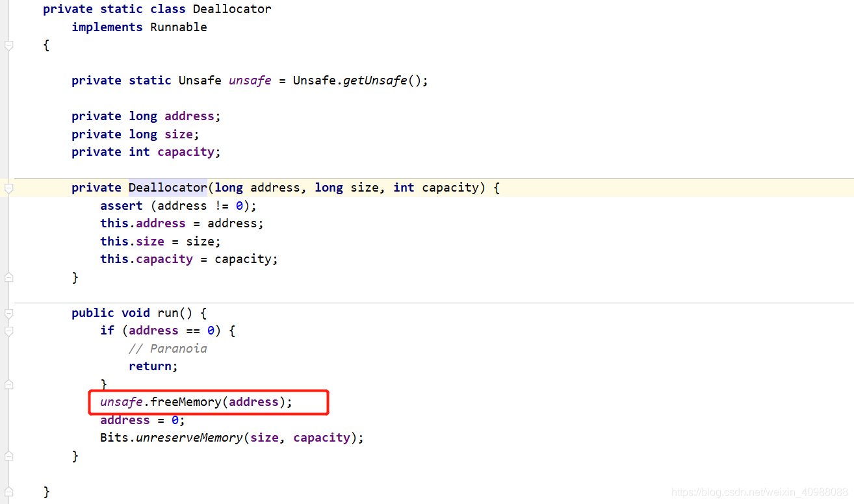Collapse the Deallocator class fold marker

click(8, 45)
